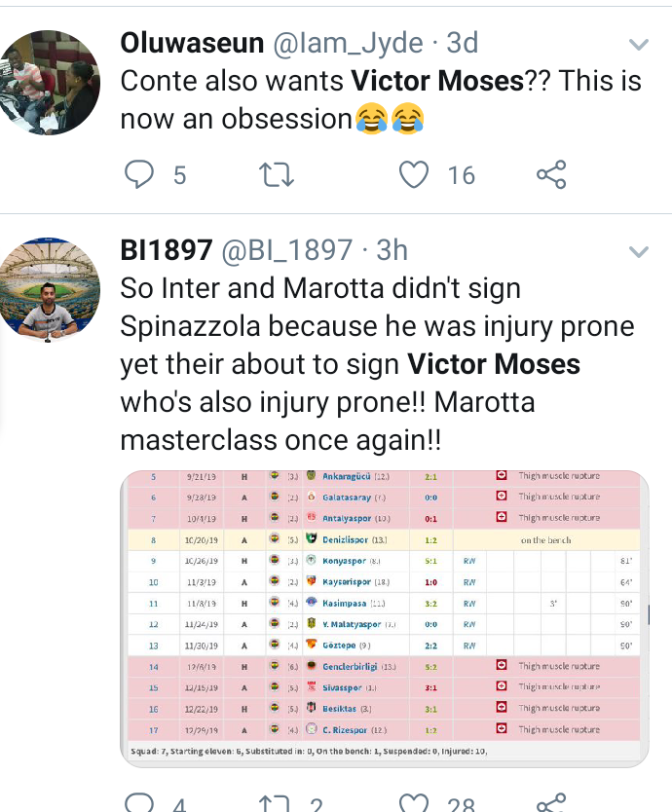Open Oluwaseun's profile picture
The image size is (672, 812).
(48, 83)
